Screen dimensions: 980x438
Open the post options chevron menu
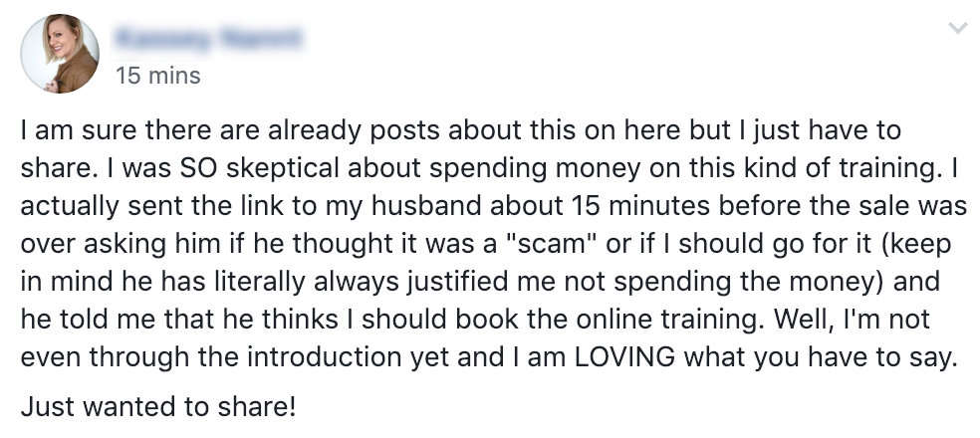[958, 31]
